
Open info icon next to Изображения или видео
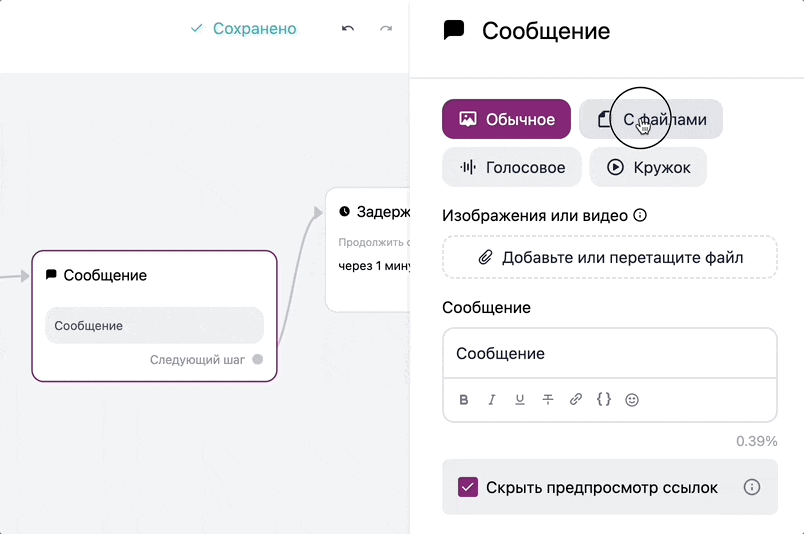pos(640,215)
